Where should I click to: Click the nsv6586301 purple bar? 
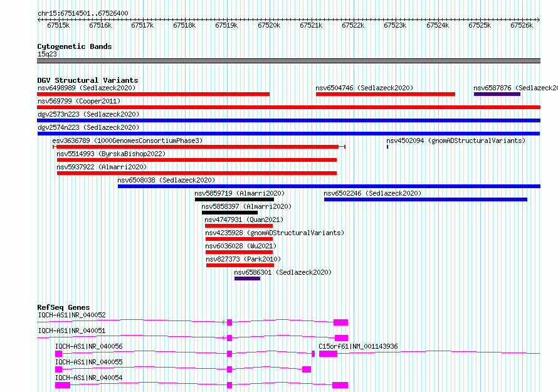[247, 278]
